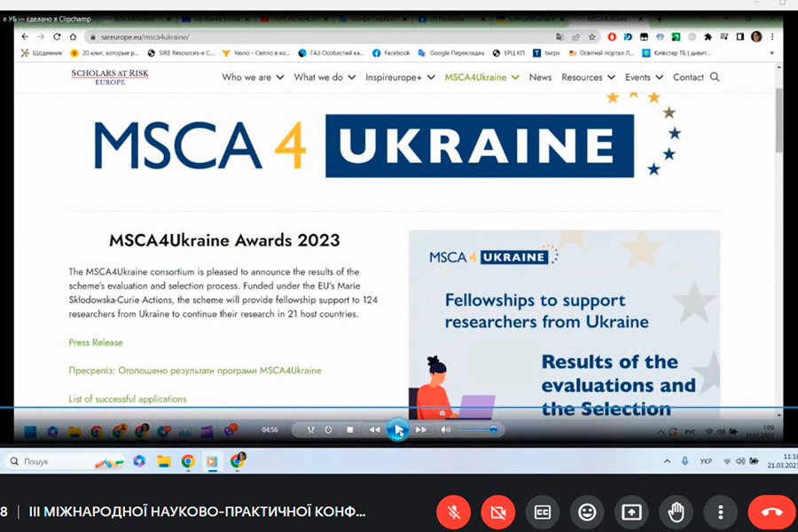Open the media player taskbar icon
Image resolution: width=798 pixels, height=532 pixels.
click(212, 461)
